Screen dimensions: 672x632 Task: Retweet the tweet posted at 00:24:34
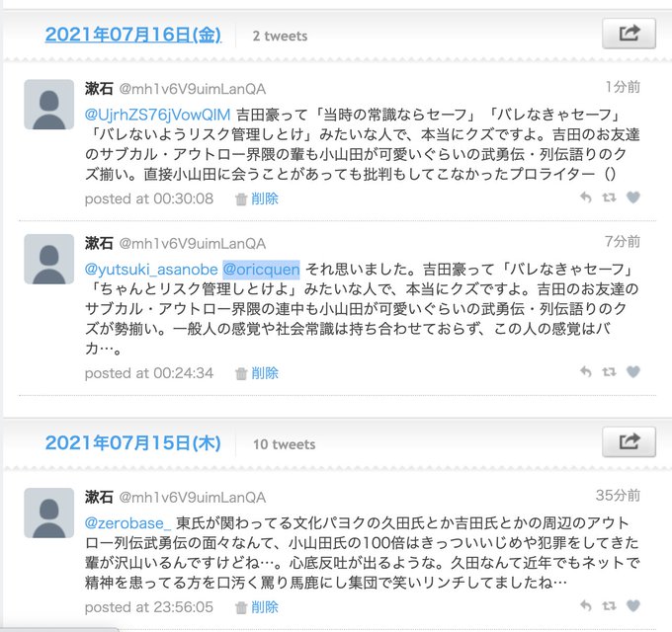[609, 371]
